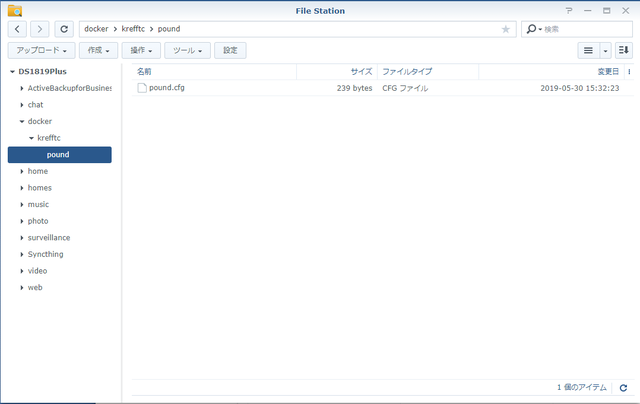Open the sort order icon

(x=624, y=50)
